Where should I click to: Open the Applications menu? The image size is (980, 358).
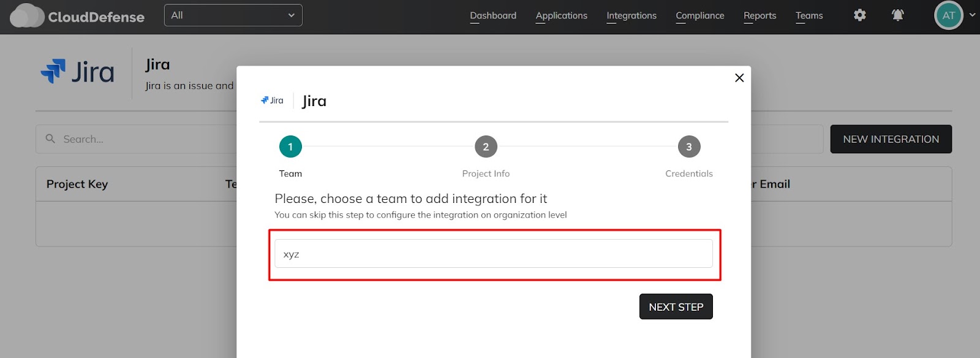pyautogui.click(x=561, y=16)
